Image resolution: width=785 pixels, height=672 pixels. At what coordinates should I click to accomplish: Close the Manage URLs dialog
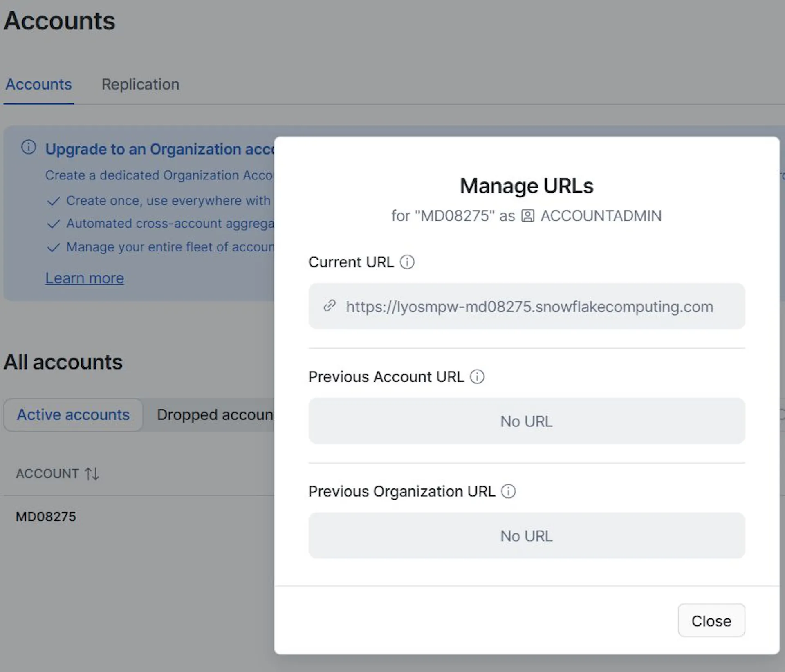click(711, 620)
